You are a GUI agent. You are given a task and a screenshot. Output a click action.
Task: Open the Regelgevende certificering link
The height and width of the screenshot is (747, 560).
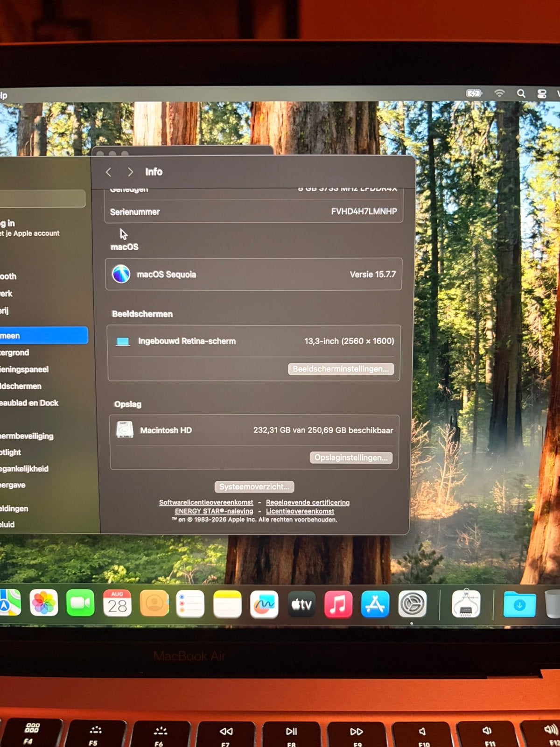coord(308,502)
